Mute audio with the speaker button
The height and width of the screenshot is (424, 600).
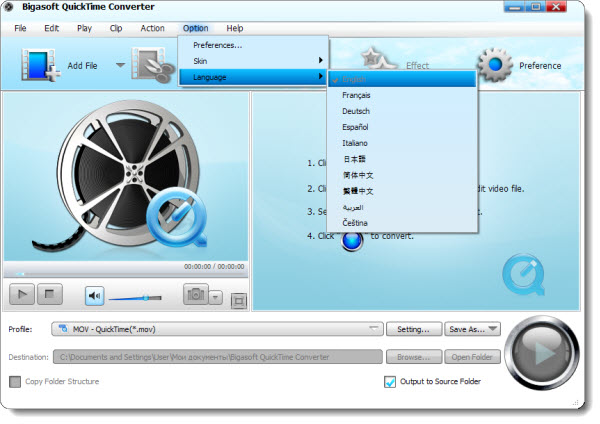pyautogui.click(x=95, y=295)
